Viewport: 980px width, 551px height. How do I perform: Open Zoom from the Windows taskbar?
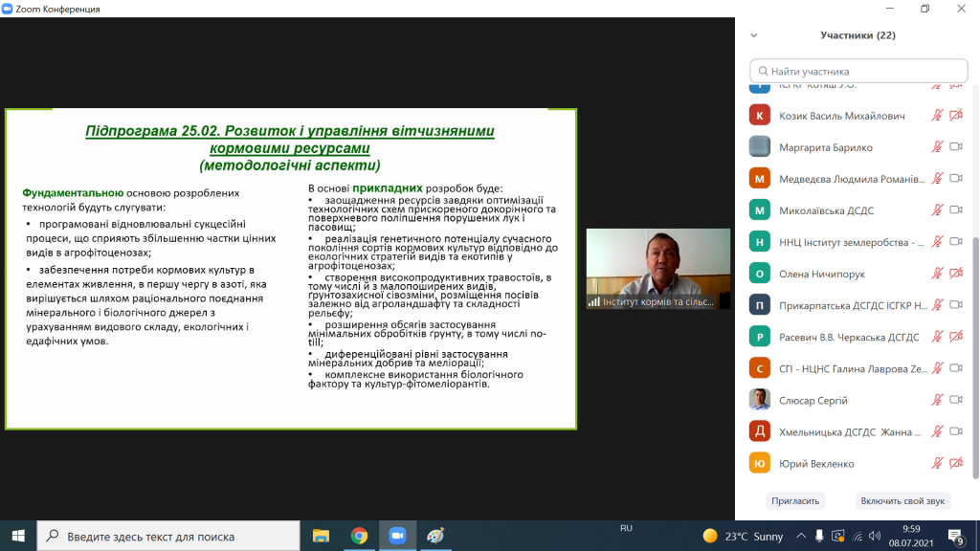pos(396,536)
